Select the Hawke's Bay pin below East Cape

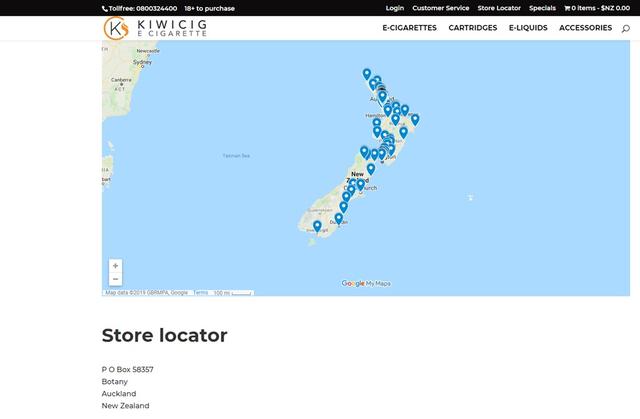(x=403, y=133)
